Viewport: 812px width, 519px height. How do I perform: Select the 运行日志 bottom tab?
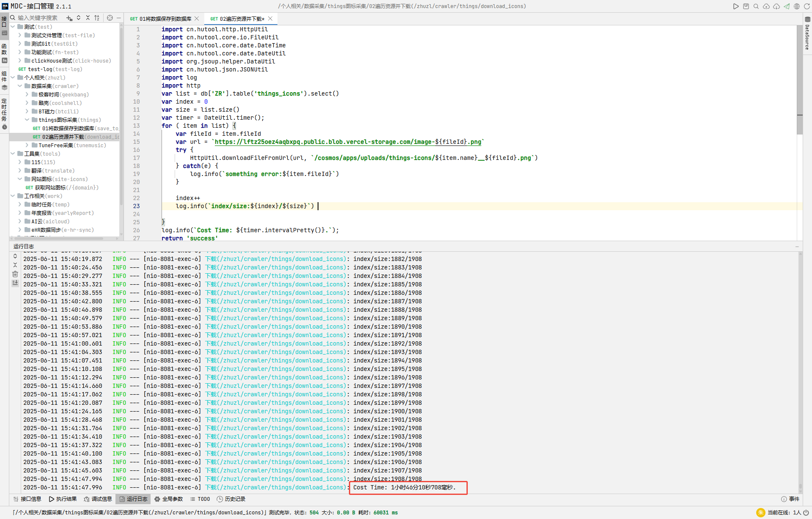tap(134, 499)
